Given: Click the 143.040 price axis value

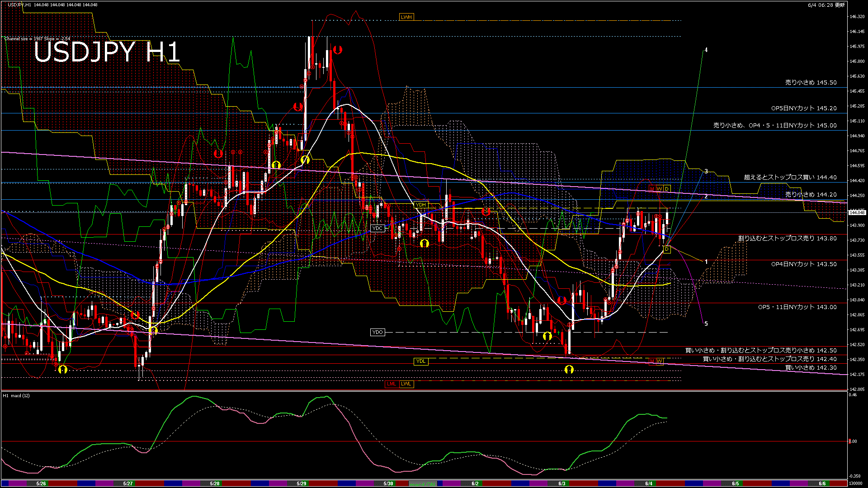Looking at the screenshot, I should 857,300.
